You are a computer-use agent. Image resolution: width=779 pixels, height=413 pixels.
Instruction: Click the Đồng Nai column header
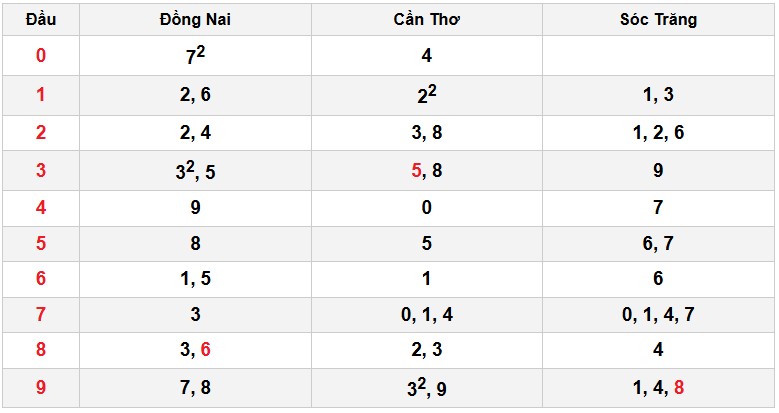coord(195,20)
